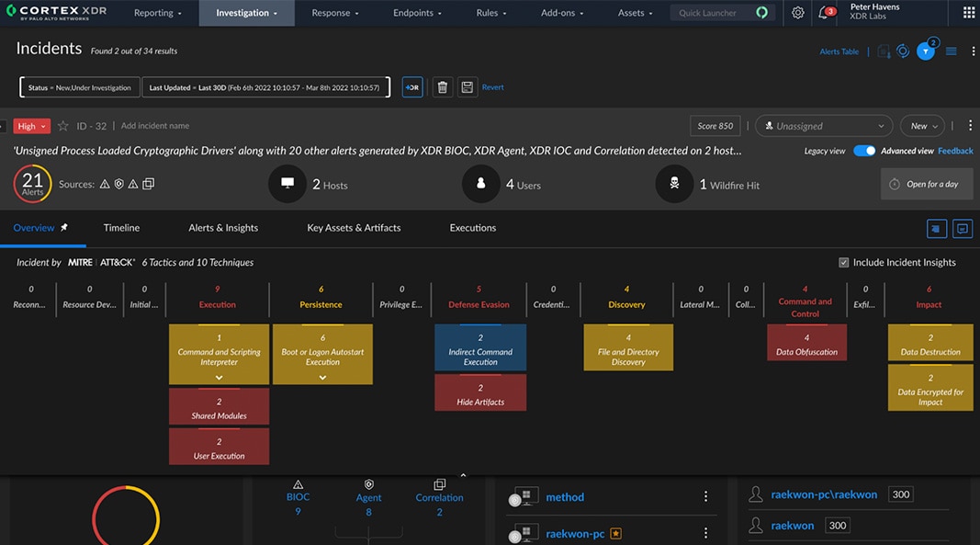Open the Unassigned assignee dropdown

point(822,125)
